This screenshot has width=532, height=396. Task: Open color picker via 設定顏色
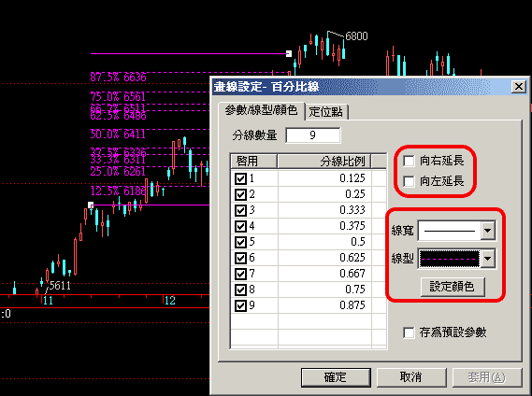[x=453, y=287]
